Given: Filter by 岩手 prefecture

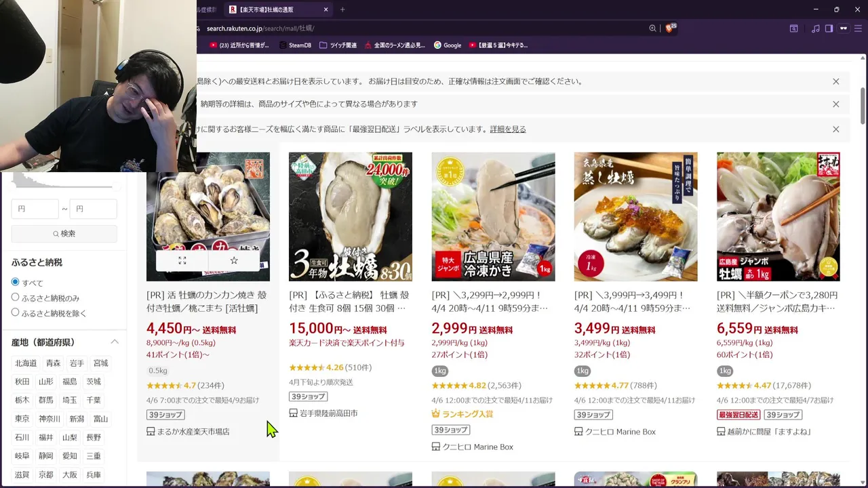Looking at the screenshot, I should pos(77,363).
